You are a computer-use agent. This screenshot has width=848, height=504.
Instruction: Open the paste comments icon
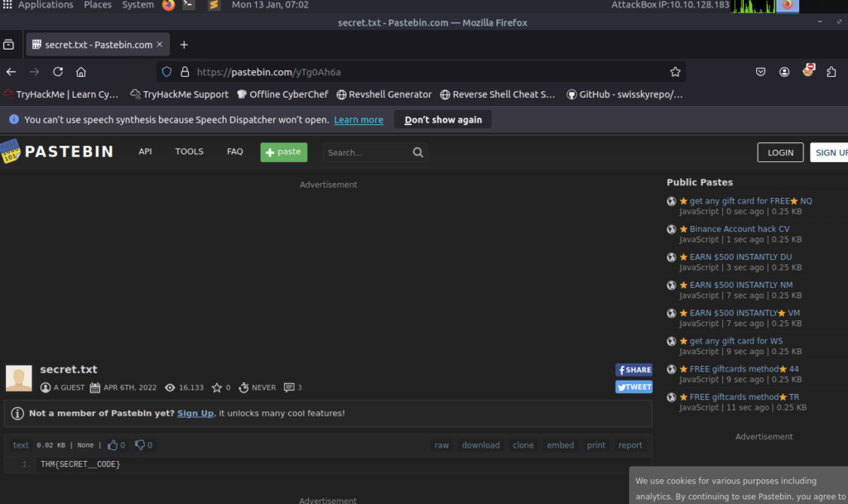tap(289, 387)
